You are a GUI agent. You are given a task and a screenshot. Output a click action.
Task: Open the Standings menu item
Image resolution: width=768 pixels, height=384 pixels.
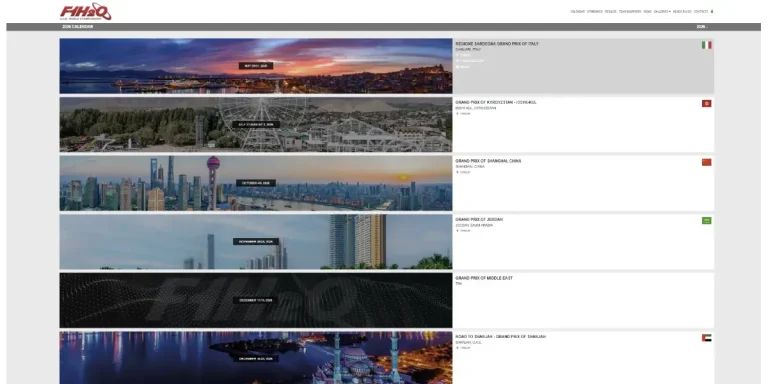click(x=595, y=11)
